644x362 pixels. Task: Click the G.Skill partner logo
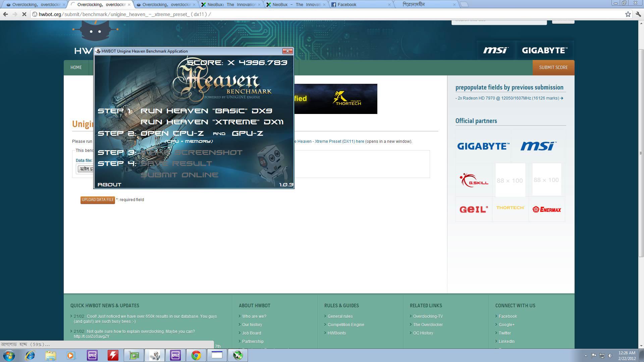[474, 180]
